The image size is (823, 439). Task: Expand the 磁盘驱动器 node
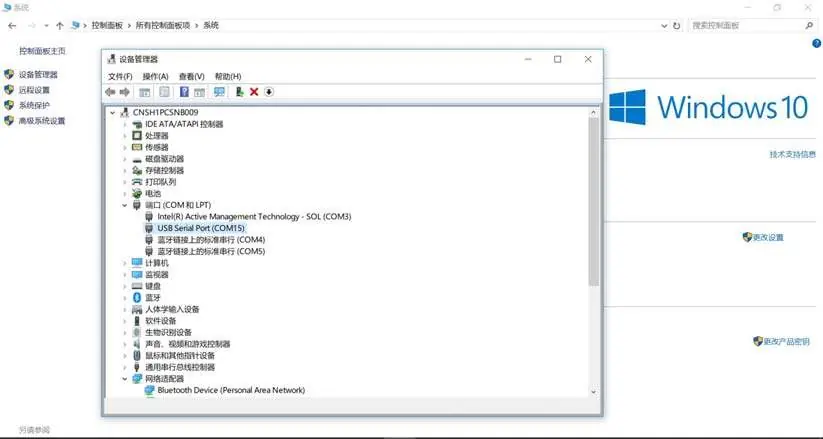pyautogui.click(x=125, y=159)
